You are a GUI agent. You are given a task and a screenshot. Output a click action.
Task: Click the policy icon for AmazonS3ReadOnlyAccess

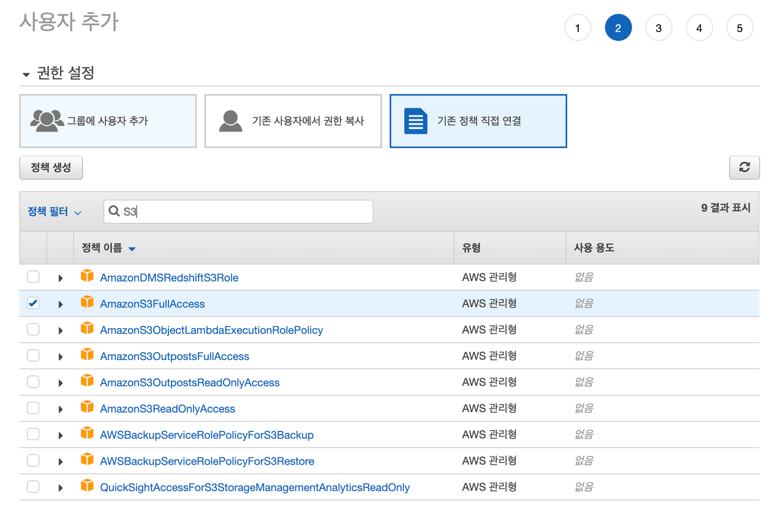coord(88,408)
